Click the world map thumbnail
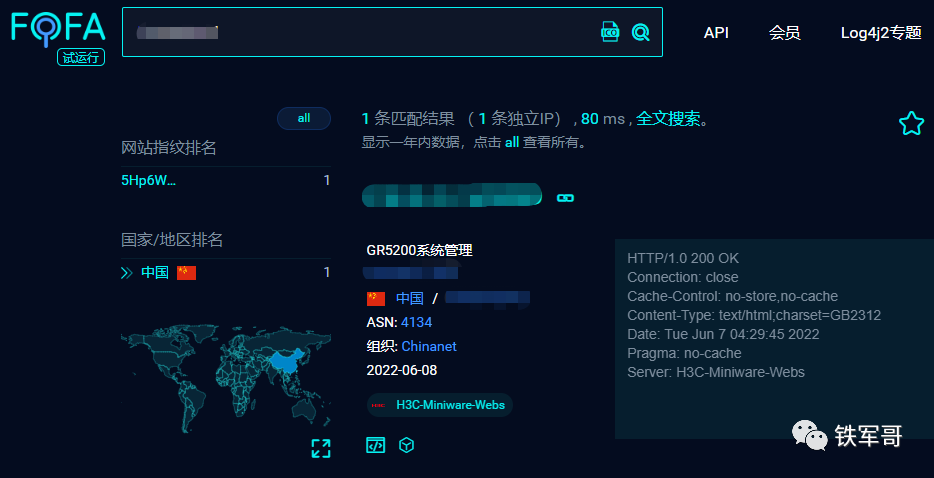 (226, 378)
